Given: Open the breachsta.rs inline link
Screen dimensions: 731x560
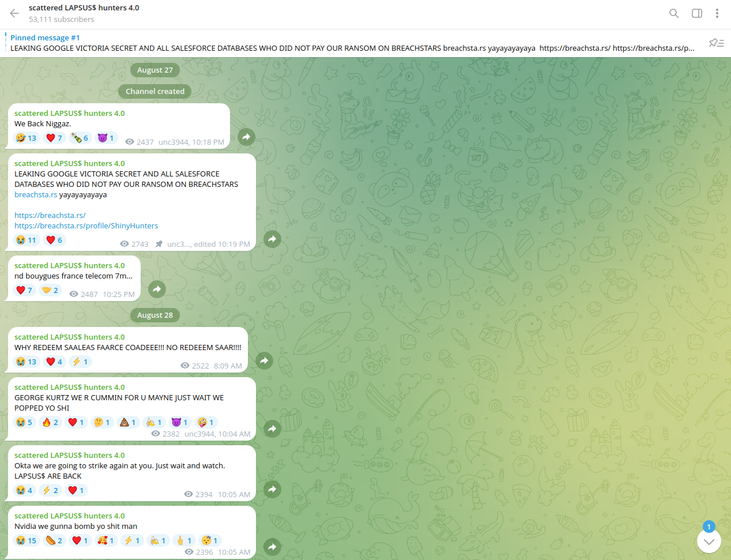Looking at the screenshot, I should pos(36,195).
